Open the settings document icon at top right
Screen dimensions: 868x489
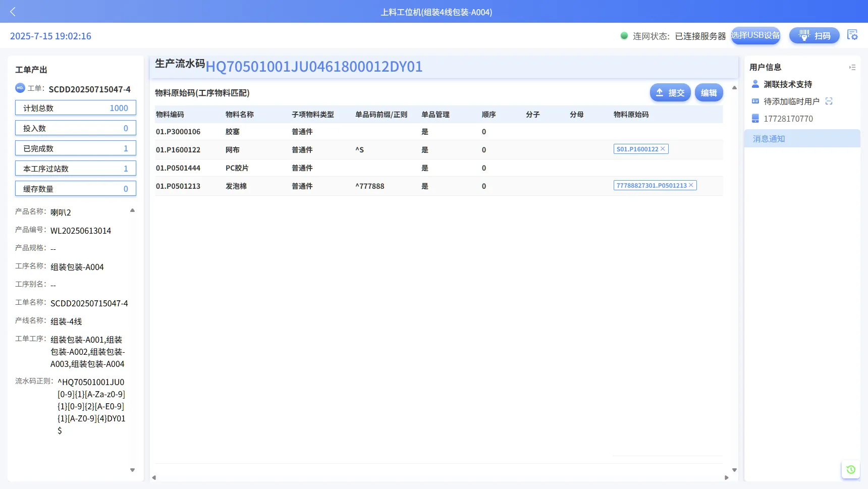tap(852, 35)
